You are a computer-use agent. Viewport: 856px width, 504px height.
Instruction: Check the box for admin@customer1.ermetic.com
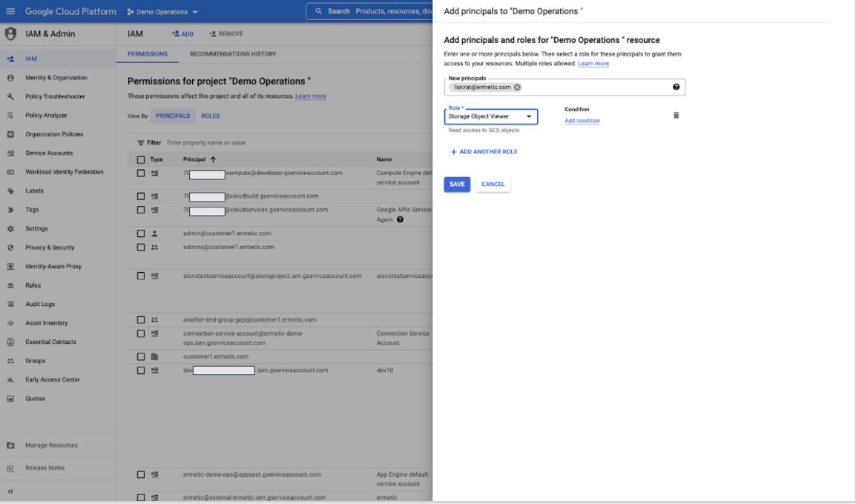pyautogui.click(x=141, y=233)
